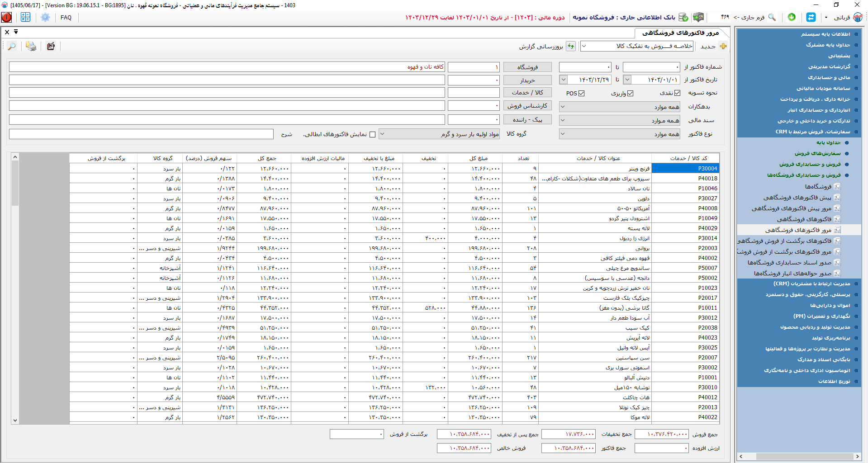Click the کارشناس فروش lookup button
Viewport: 868px width, 463px height.
[x=527, y=106]
